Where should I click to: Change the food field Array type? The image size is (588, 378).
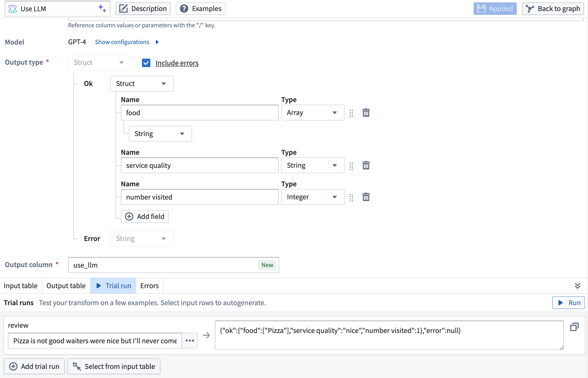pyautogui.click(x=312, y=113)
